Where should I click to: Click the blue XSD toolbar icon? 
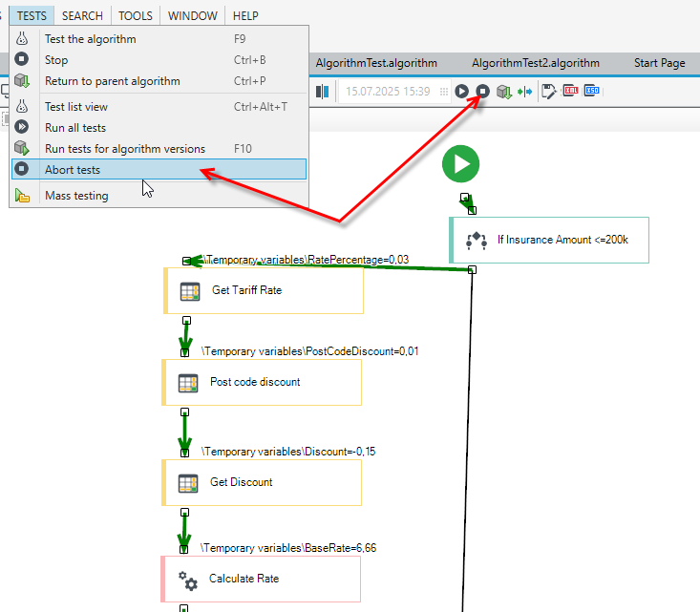coord(591,91)
